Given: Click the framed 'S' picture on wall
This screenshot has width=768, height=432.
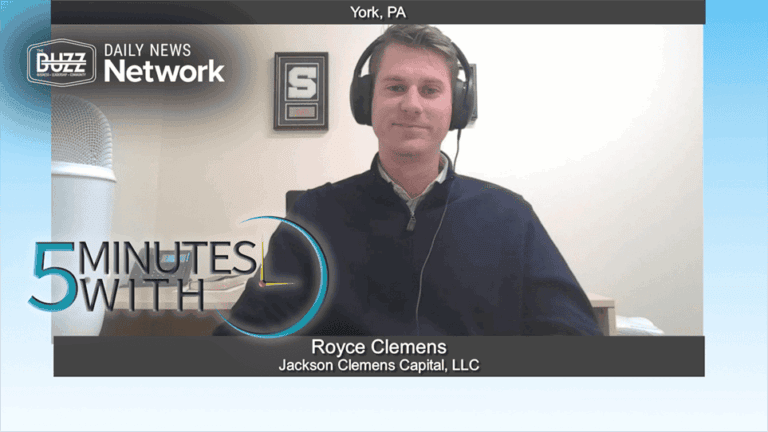Looking at the screenshot, I should (301, 91).
